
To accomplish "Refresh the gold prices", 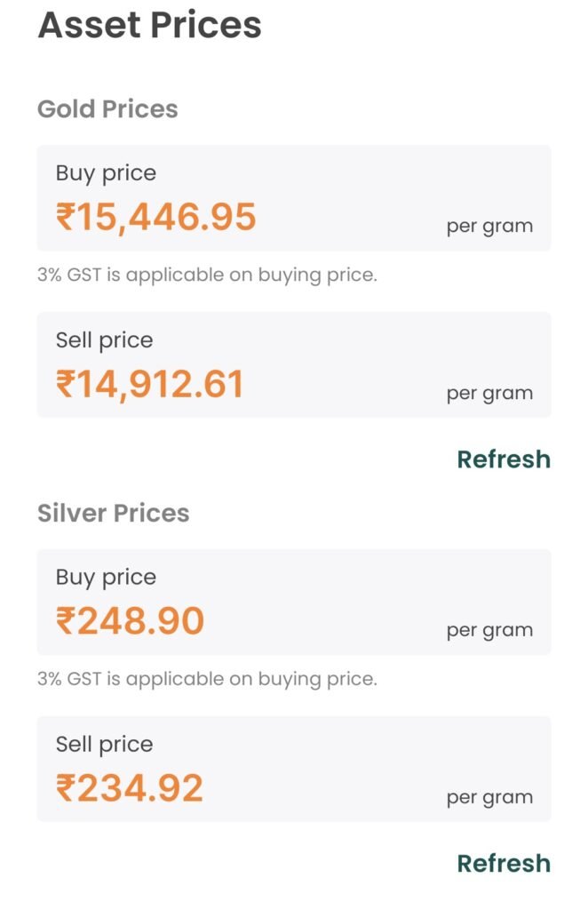I will [x=503, y=459].
